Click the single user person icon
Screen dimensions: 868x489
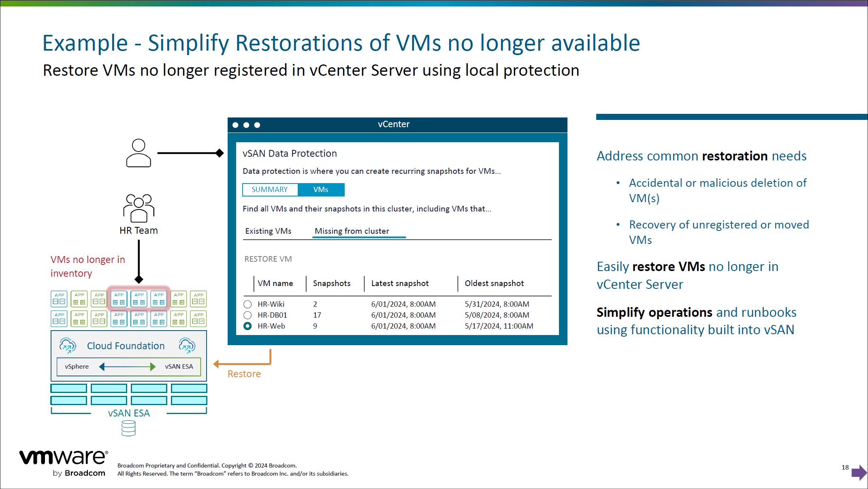pos(139,153)
